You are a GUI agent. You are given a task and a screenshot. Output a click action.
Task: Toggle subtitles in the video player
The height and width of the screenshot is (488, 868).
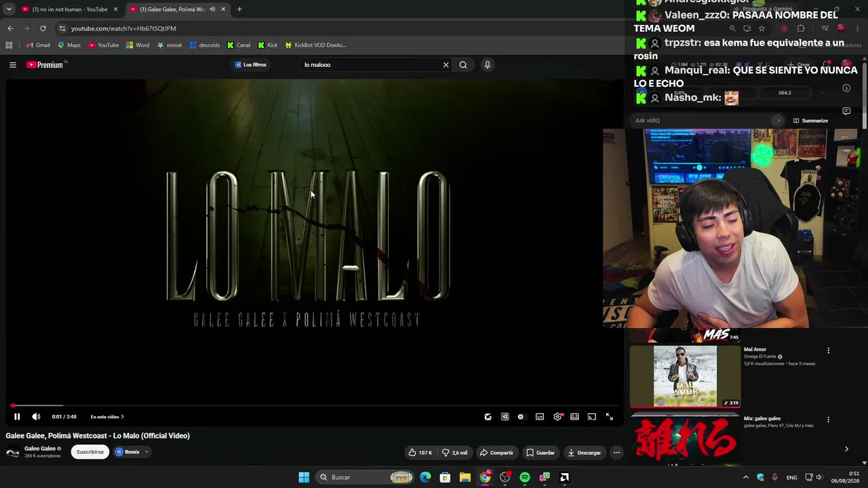coord(540,417)
